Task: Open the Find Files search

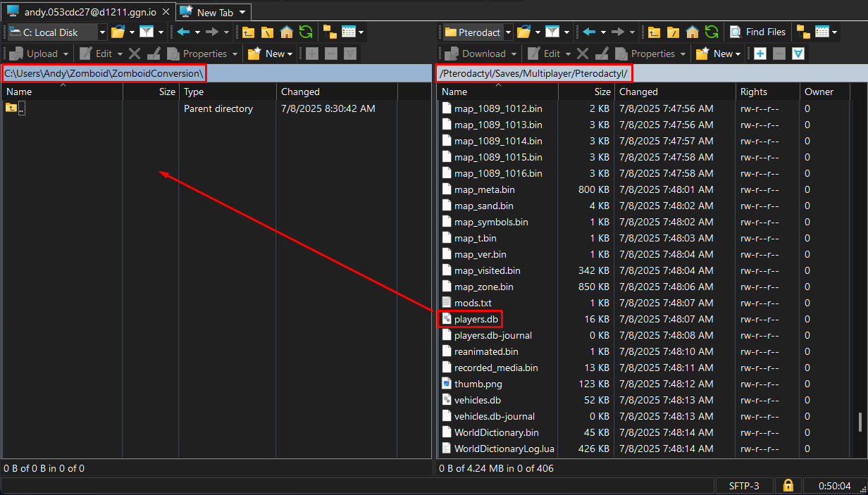Action: [758, 32]
